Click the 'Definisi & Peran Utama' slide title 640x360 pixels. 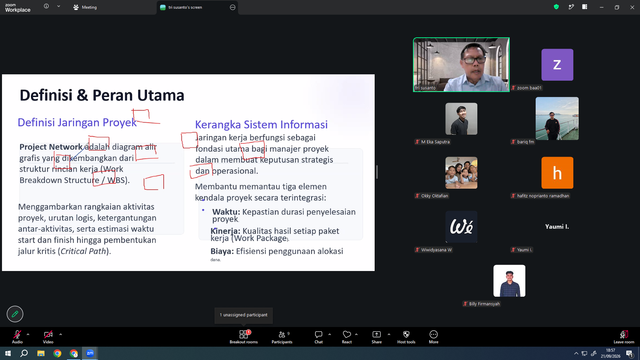(x=102, y=95)
